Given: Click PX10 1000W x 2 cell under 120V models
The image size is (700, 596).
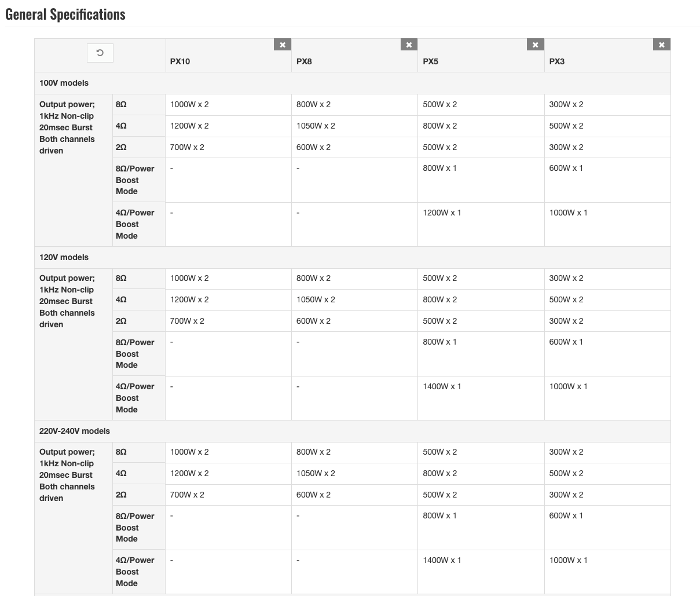Looking at the screenshot, I should tap(189, 278).
